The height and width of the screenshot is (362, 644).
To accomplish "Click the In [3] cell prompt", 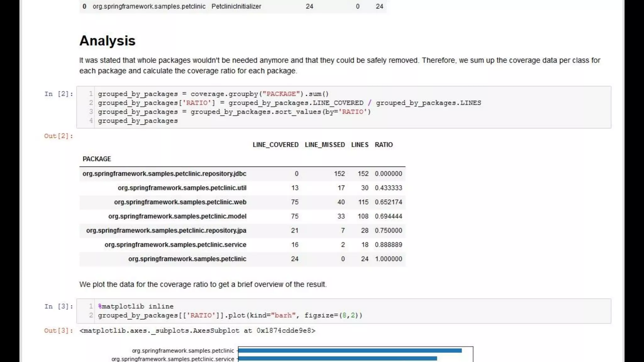I will point(58,306).
